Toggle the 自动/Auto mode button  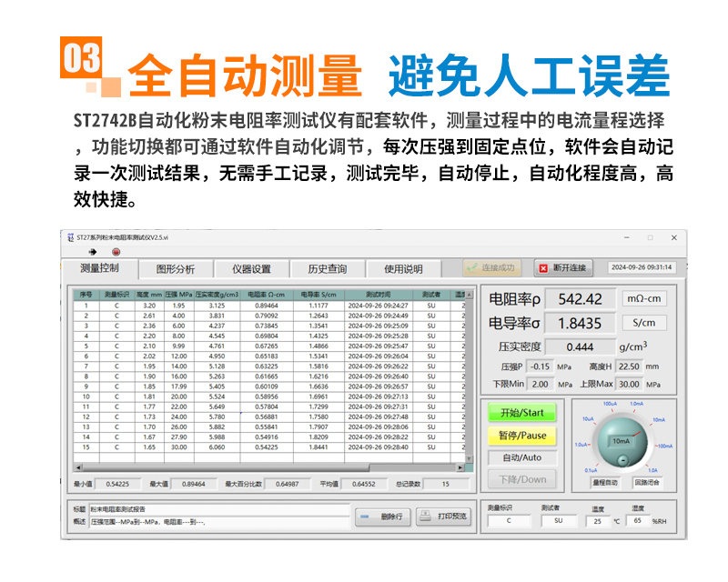pos(522,457)
